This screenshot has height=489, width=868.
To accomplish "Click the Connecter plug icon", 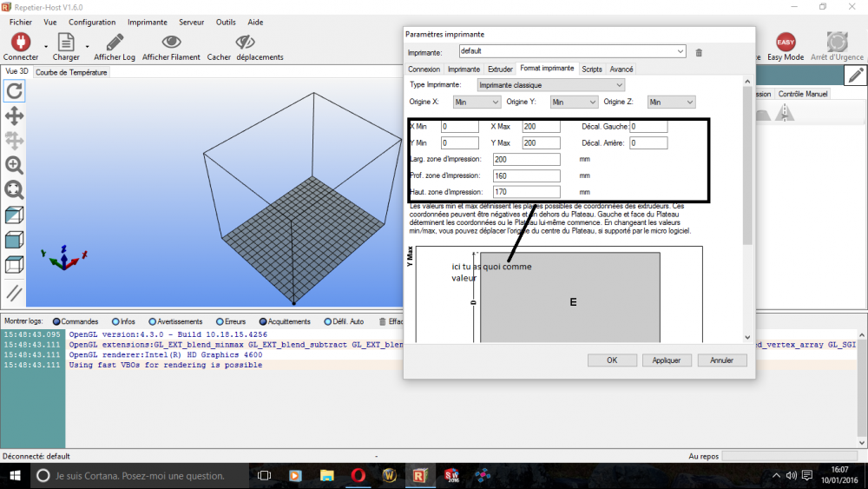I will (x=21, y=42).
